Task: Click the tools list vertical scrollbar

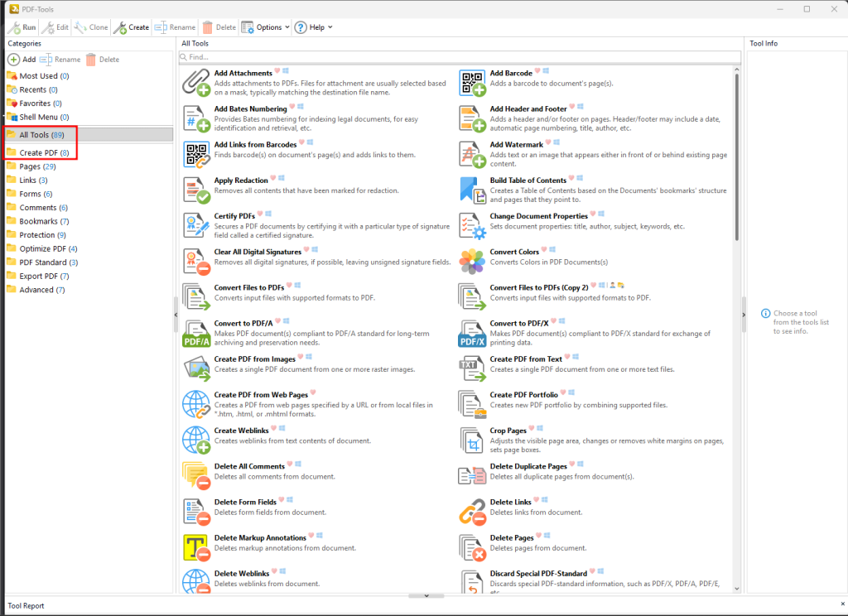Action: (x=736, y=156)
